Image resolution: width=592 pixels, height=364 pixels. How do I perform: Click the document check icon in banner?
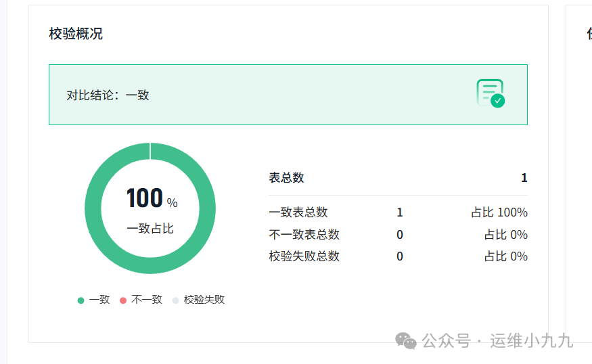coord(491,93)
